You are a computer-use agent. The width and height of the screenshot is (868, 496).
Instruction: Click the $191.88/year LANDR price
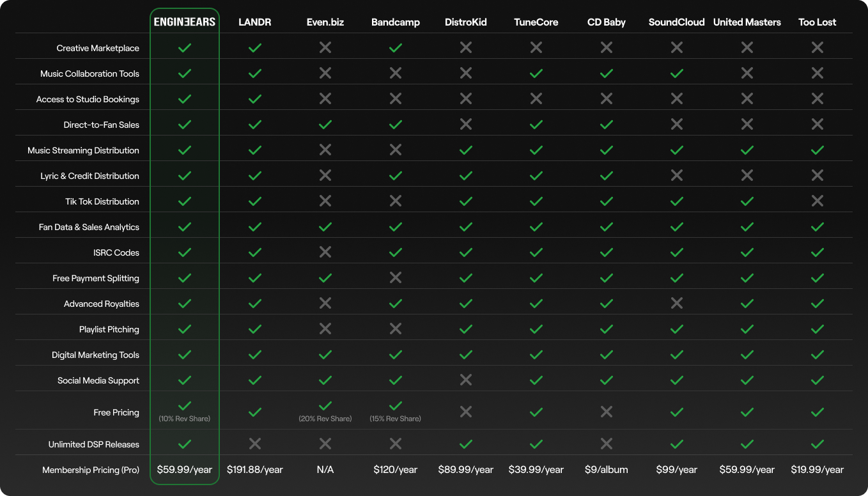(x=255, y=470)
